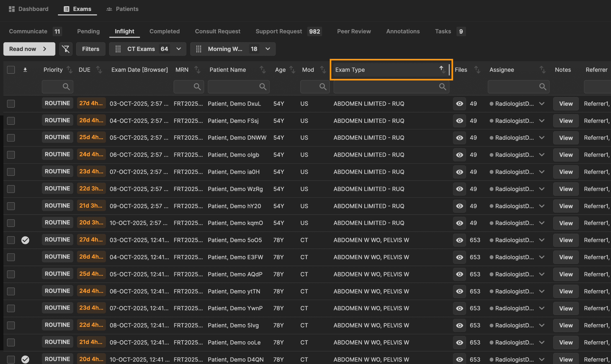Screen dimensions: 611x364
Task: Click the Patient Name search input field
Action: coord(233,87)
